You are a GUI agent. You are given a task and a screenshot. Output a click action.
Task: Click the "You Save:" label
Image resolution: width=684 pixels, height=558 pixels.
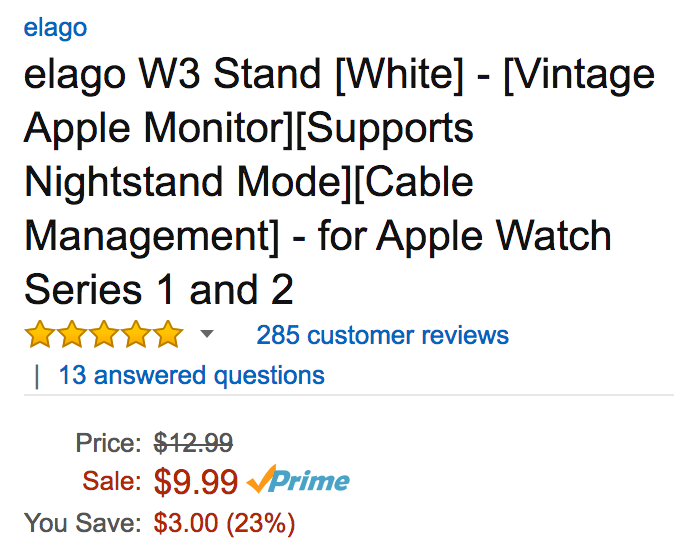click(83, 522)
